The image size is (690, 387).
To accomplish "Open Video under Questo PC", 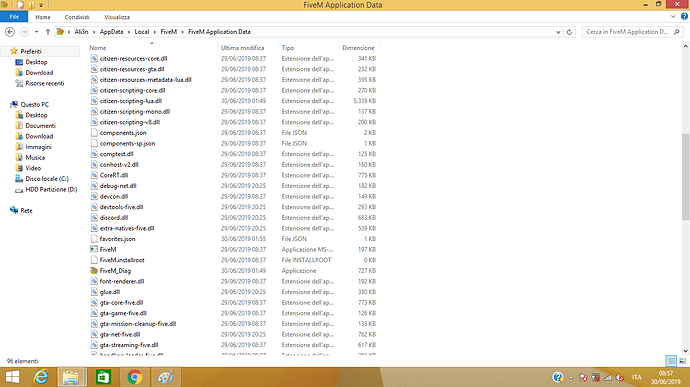I will point(33,168).
